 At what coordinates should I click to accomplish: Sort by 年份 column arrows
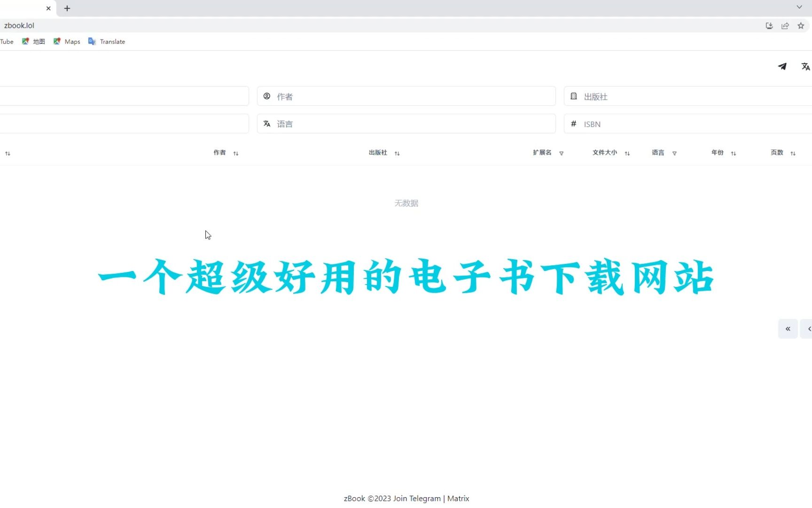tap(734, 153)
